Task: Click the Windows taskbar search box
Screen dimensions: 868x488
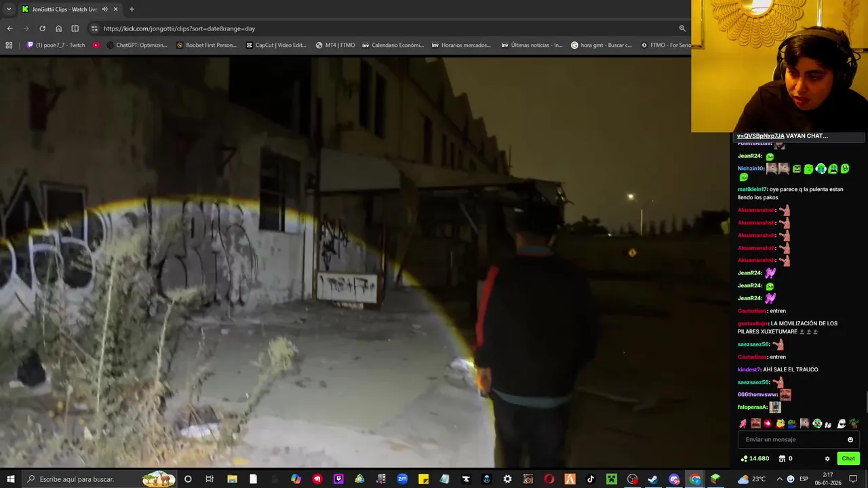Action: point(100,479)
